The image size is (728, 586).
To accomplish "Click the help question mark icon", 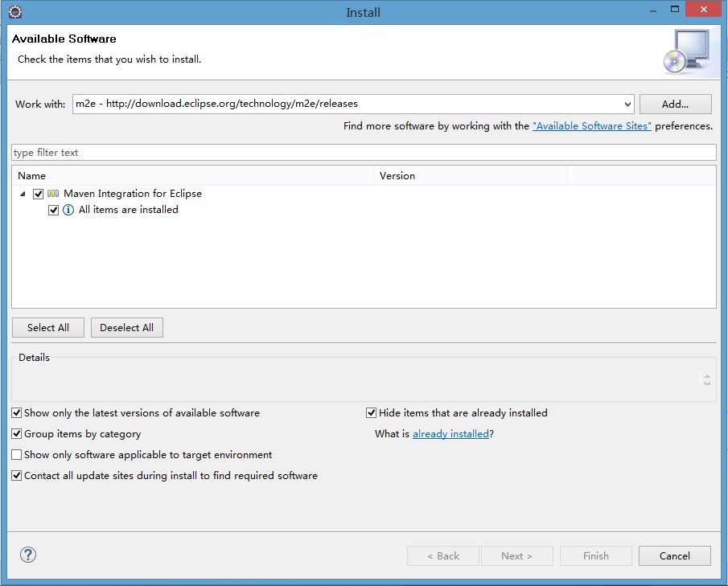I will [x=28, y=555].
